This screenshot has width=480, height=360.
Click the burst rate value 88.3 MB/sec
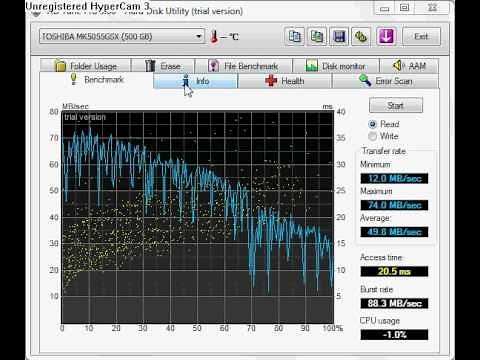[x=394, y=303]
